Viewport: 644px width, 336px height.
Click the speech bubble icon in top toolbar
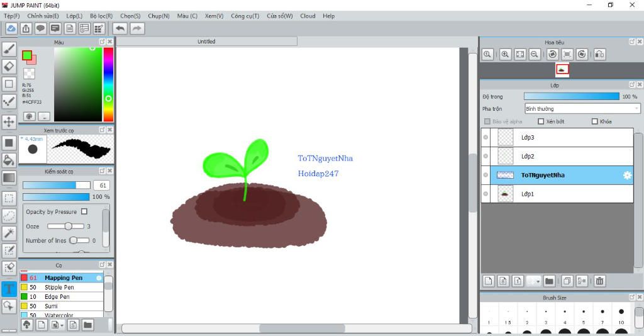click(40, 28)
